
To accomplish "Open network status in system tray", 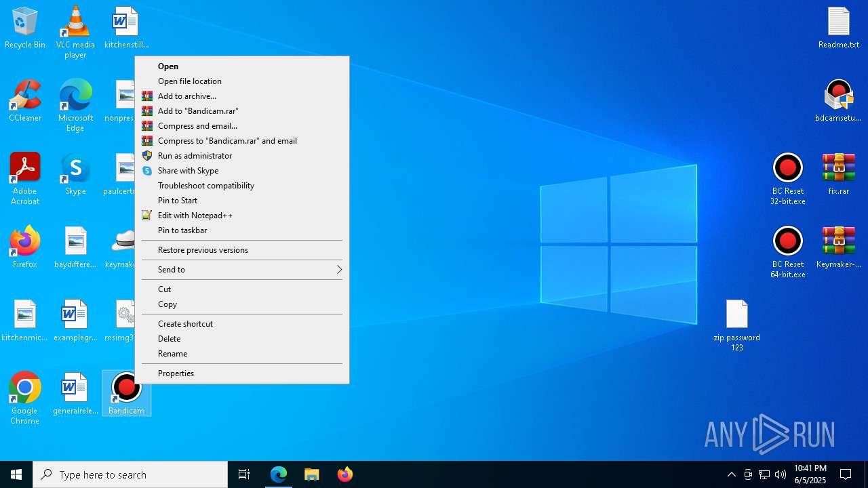I will [x=764, y=474].
